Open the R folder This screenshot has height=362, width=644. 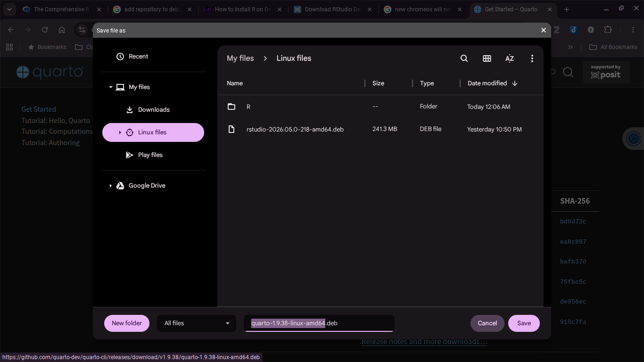380,107
